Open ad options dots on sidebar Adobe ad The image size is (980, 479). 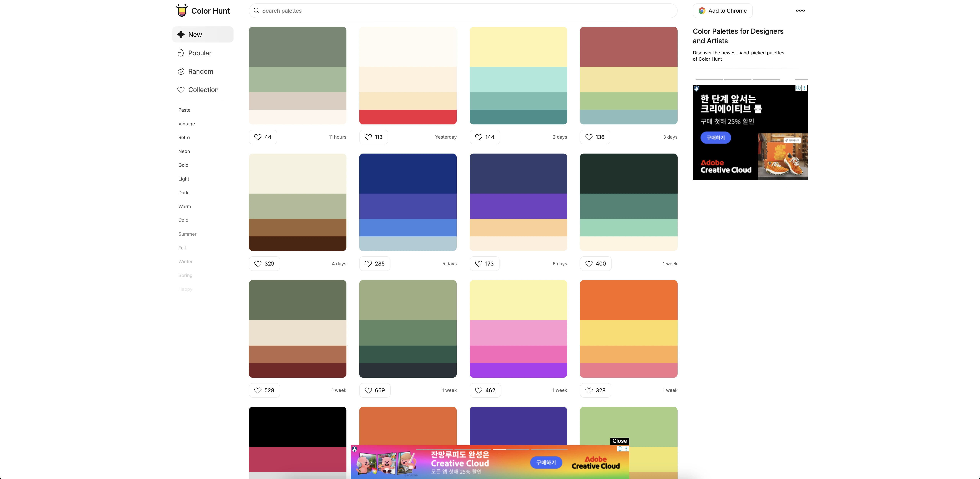point(805,88)
